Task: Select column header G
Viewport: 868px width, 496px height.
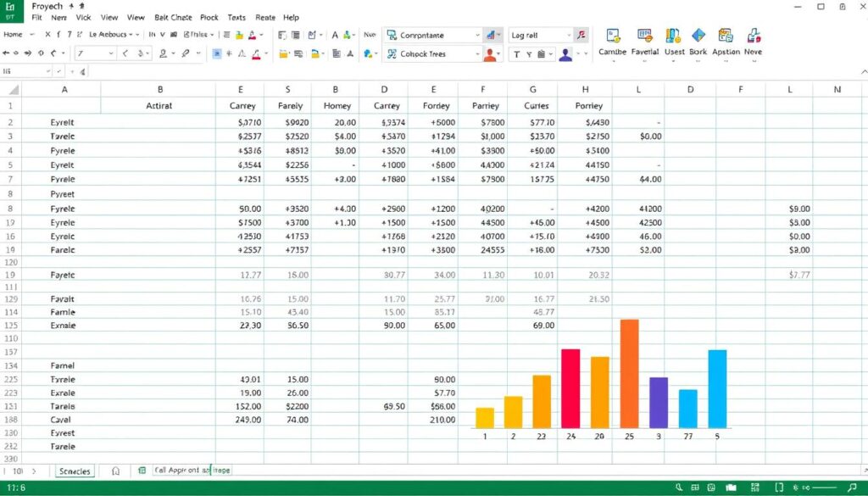Action: (532, 89)
